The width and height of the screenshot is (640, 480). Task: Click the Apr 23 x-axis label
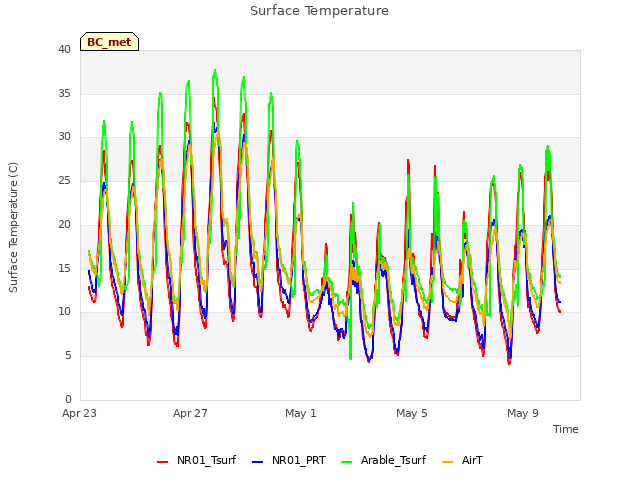pyautogui.click(x=79, y=413)
